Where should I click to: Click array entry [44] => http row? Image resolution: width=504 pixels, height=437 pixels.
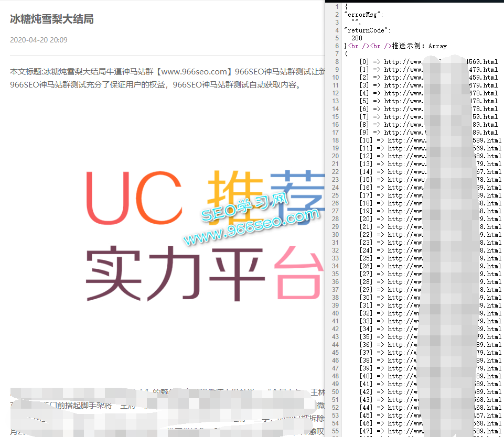click(x=430, y=408)
